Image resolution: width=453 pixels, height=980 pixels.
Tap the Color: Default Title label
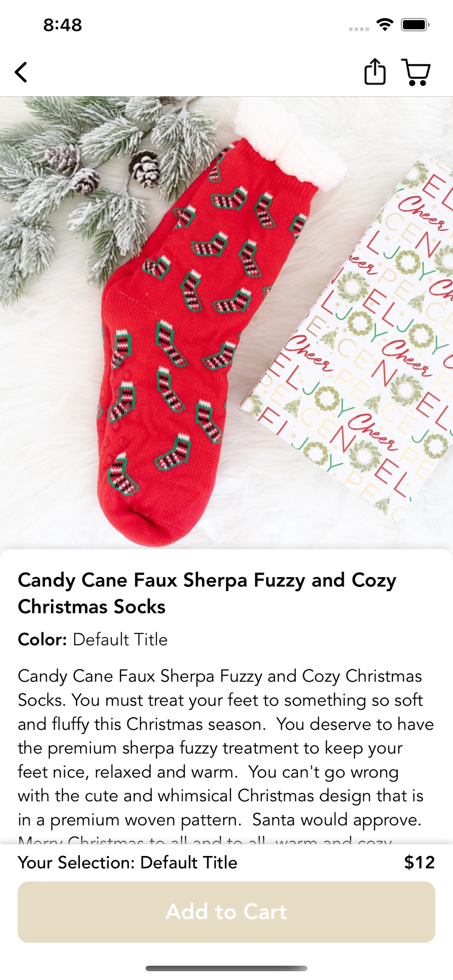click(x=93, y=639)
